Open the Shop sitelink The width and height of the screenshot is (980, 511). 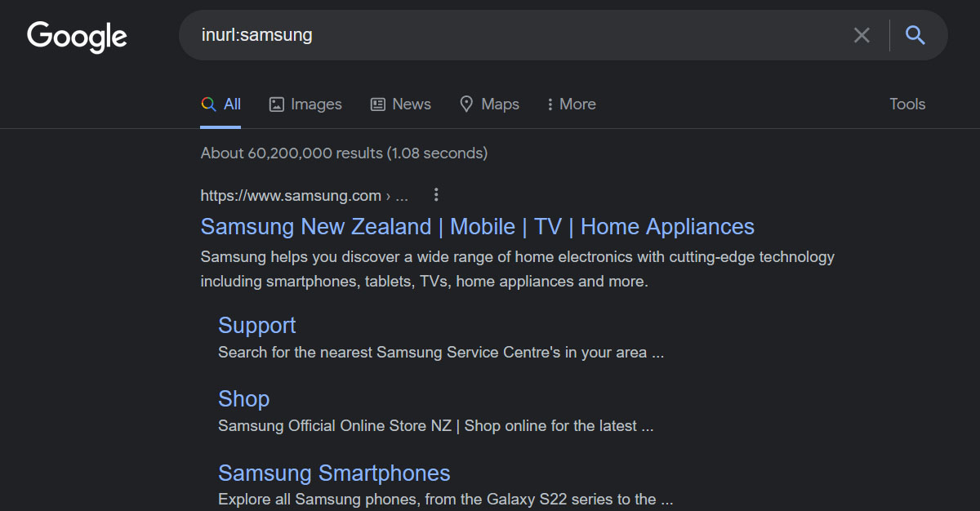(243, 398)
